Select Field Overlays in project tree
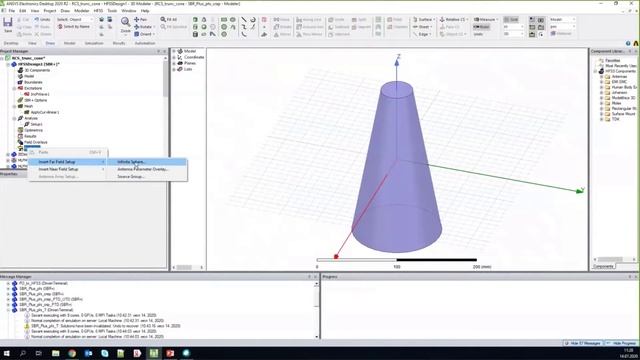The width and height of the screenshot is (640, 360). [36, 142]
